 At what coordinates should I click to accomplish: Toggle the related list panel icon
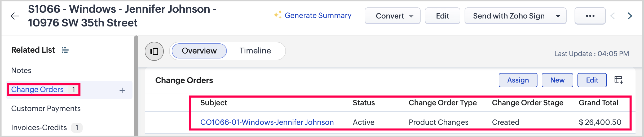[154, 51]
